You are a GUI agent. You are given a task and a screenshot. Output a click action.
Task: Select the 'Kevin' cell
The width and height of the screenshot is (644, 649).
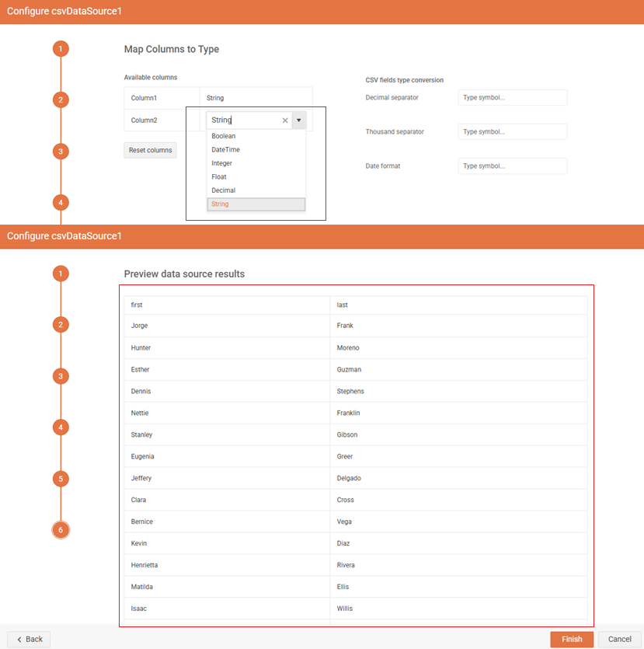pyautogui.click(x=227, y=543)
